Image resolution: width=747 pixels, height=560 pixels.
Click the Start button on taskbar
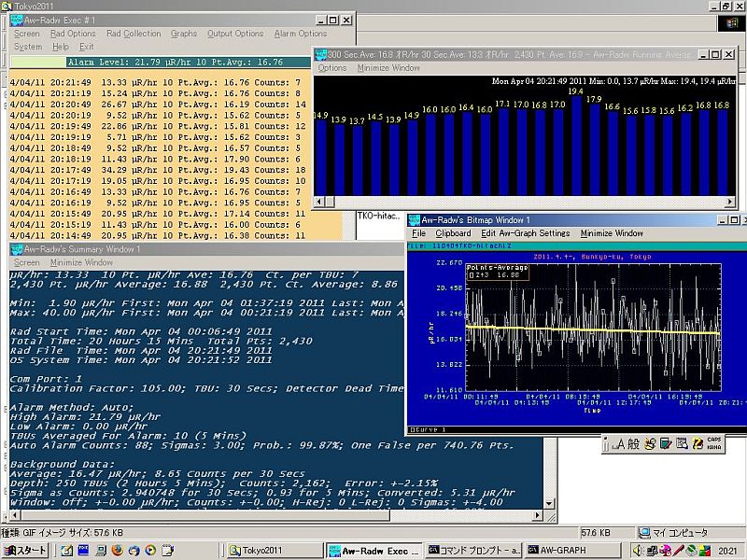(26, 550)
